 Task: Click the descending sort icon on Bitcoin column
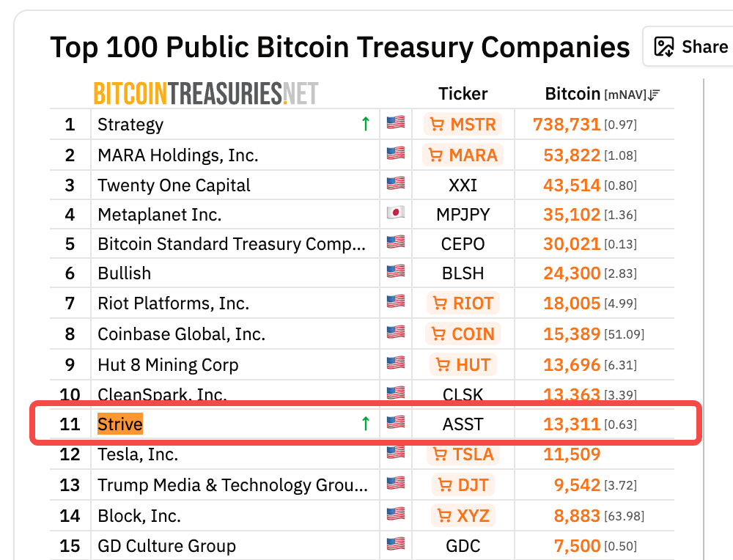[x=652, y=94]
